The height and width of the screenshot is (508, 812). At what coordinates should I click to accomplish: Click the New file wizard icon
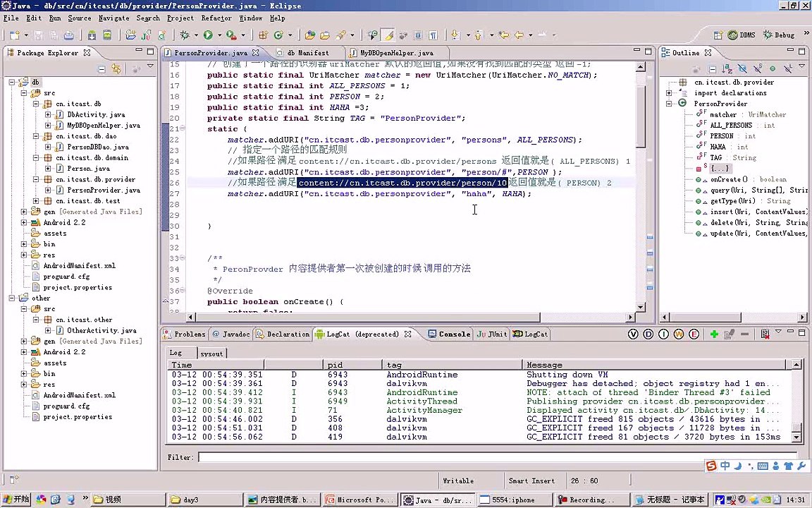pyautogui.click(x=15, y=35)
